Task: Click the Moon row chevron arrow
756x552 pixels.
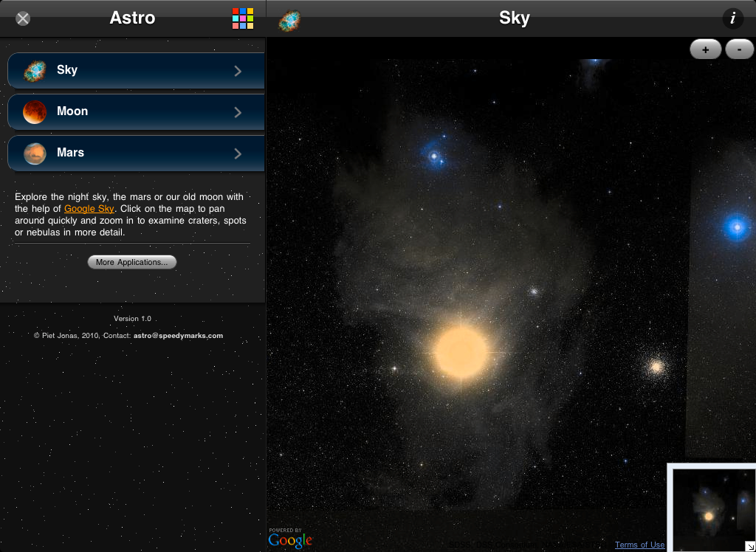Action: tap(238, 112)
